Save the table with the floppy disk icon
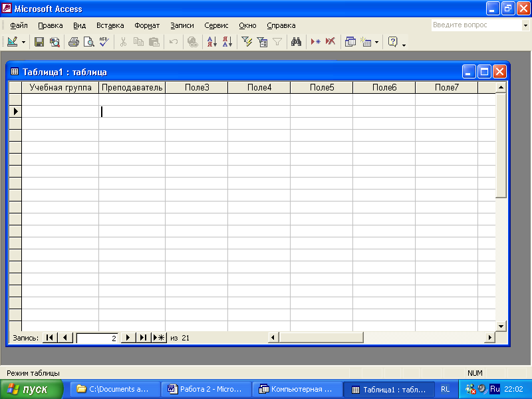532x399 pixels. click(x=39, y=42)
